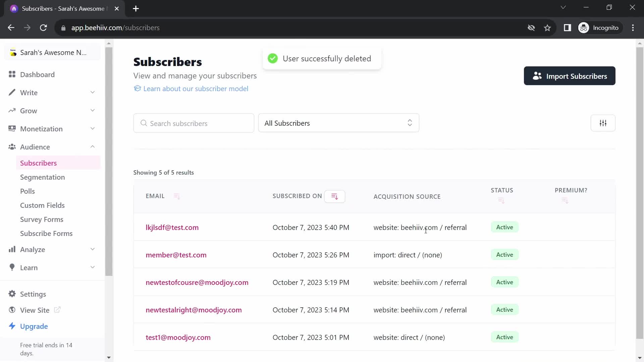The height and width of the screenshot is (362, 644).
Task: Open the Segmentation page
Action: point(43,177)
